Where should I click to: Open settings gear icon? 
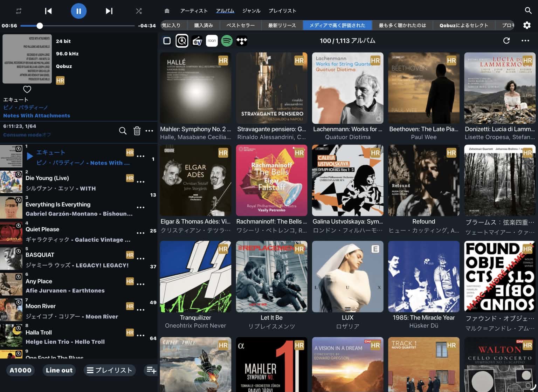(x=527, y=25)
